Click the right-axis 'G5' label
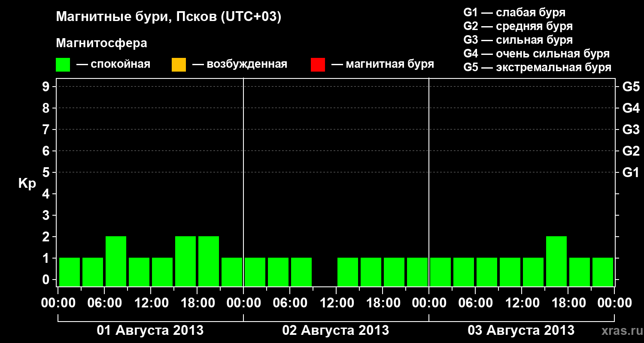The image size is (644, 343). (x=631, y=87)
